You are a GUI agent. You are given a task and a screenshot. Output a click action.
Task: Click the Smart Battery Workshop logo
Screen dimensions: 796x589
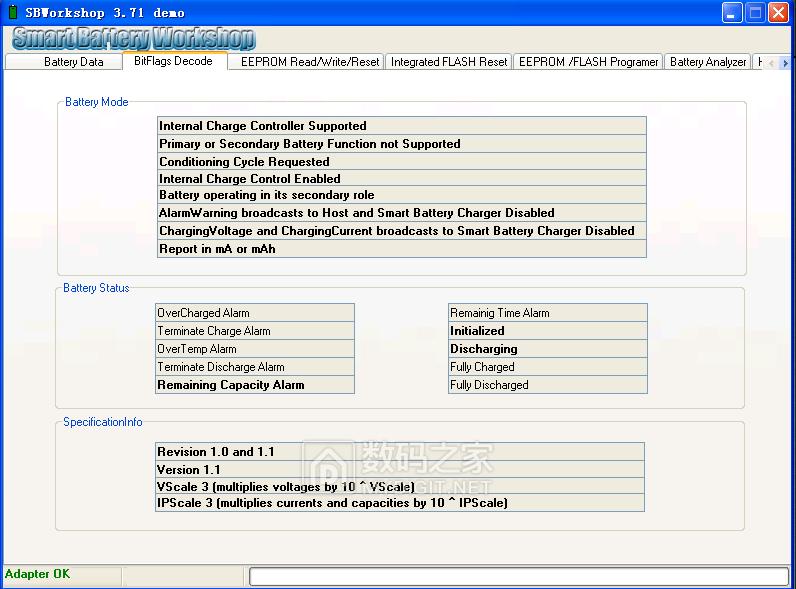click(x=133, y=39)
